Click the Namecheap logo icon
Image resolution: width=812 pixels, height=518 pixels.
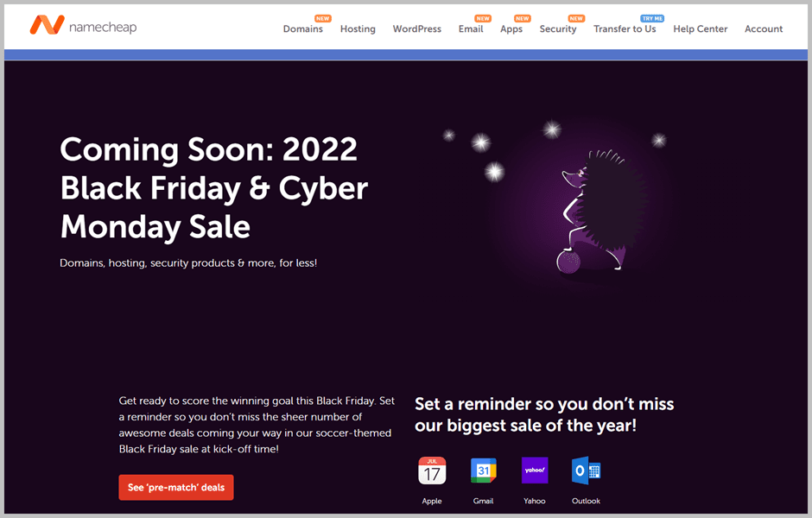click(48, 24)
